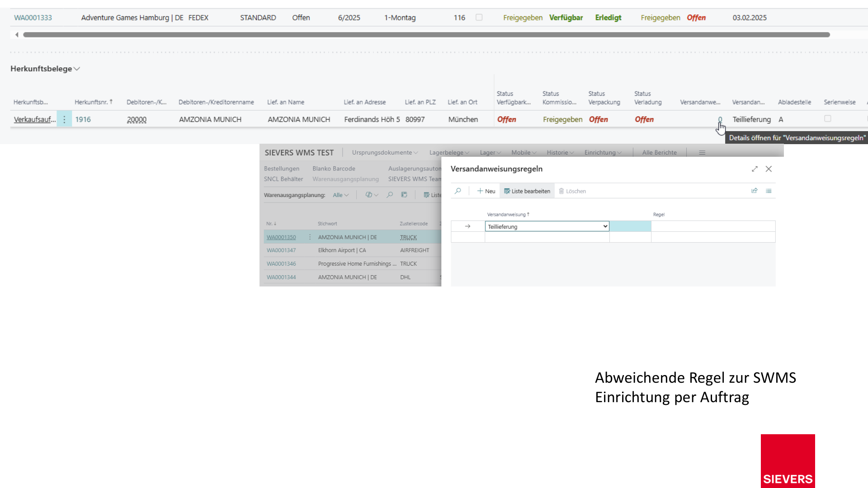
Task: Open the Lagerbelege menu
Action: tap(449, 153)
